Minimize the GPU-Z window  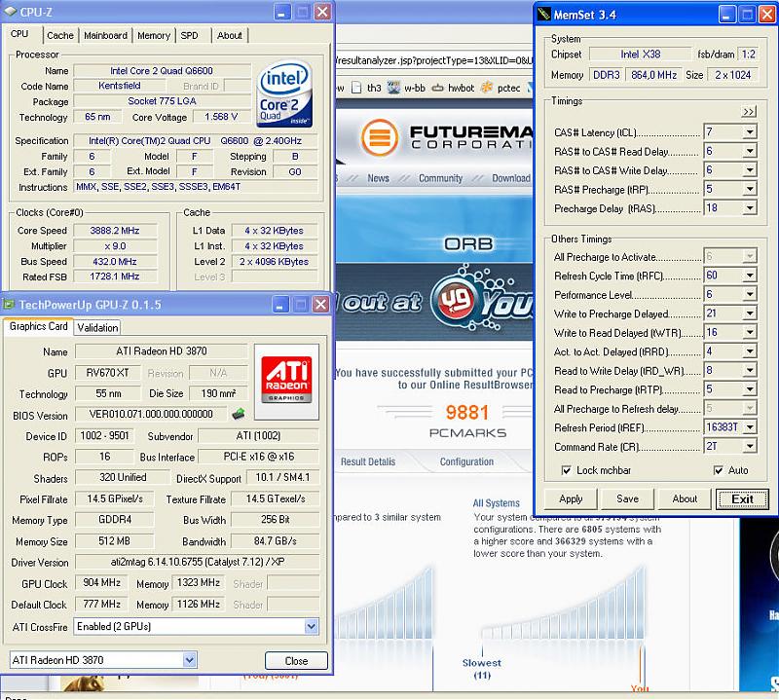(280, 304)
